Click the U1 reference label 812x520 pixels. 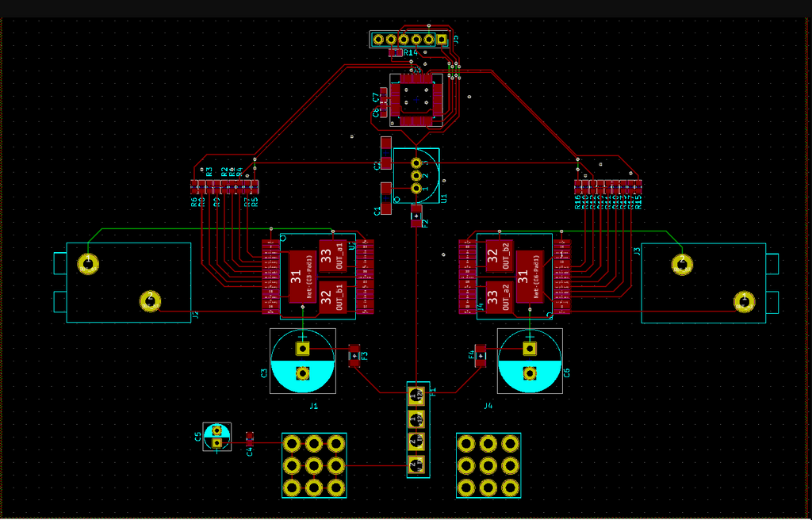coord(444,198)
